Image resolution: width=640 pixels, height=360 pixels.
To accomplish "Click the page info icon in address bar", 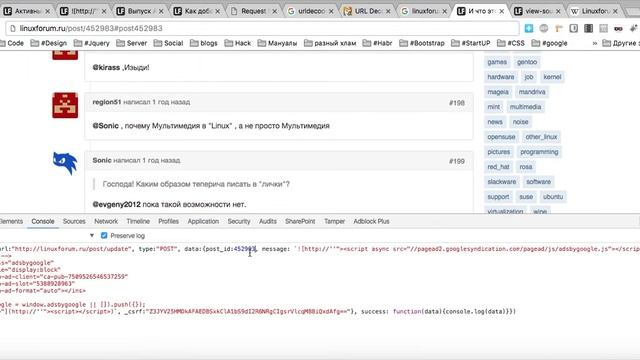I will [x=13, y=28].
